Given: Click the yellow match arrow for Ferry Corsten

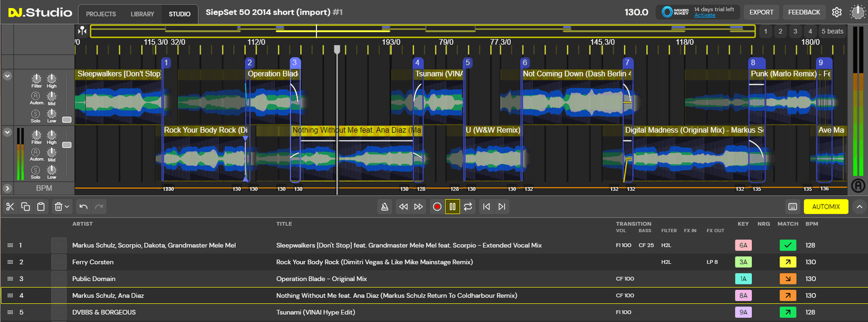Looking at the screenshot, I should coord(788,262).
